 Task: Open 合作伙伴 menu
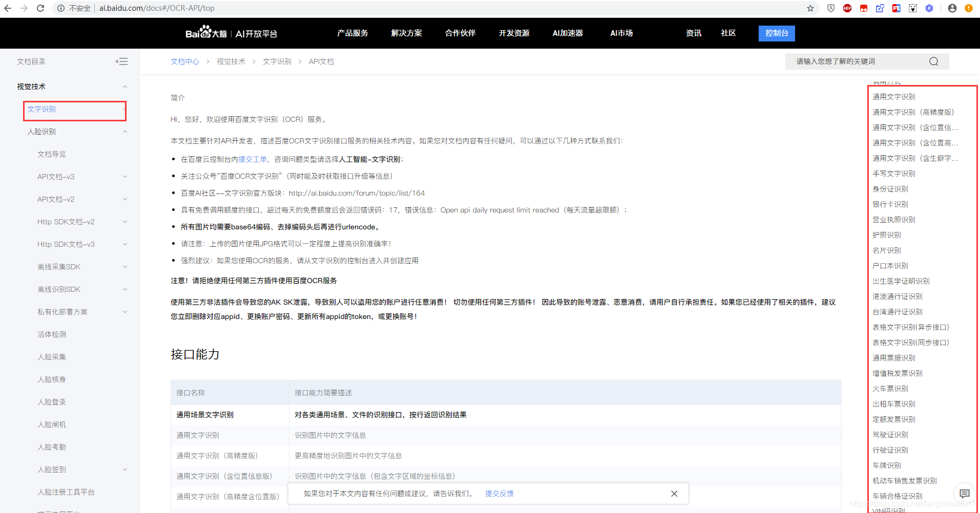(460, 33)
